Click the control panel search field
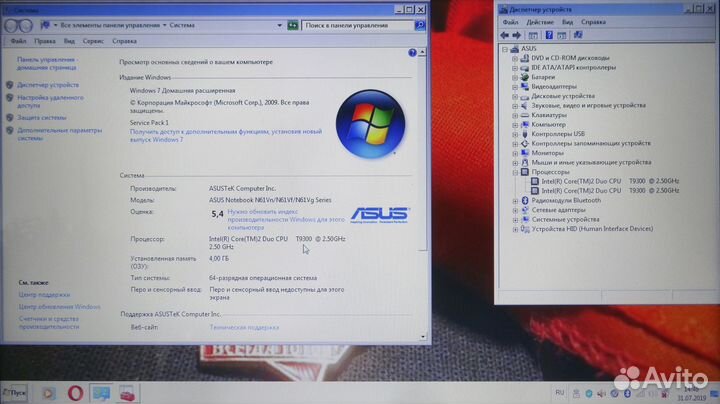Image resolution: width=720 pixels, height=404 pixels. (x=357, y=25)
